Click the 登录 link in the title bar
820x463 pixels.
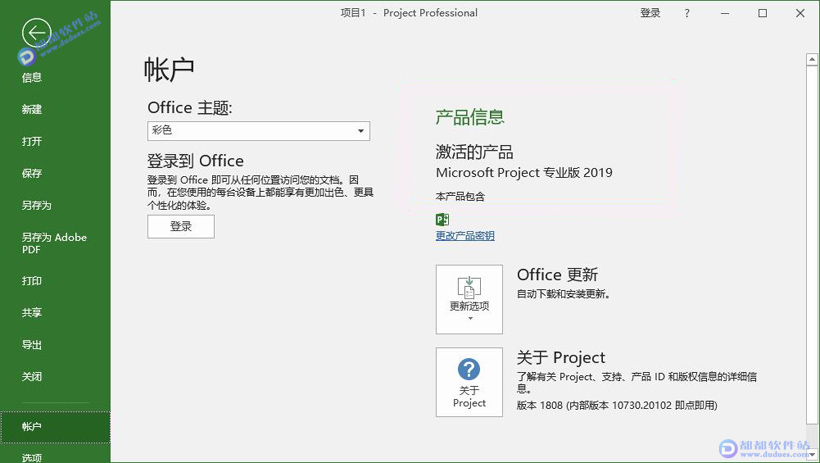[650, 13]
